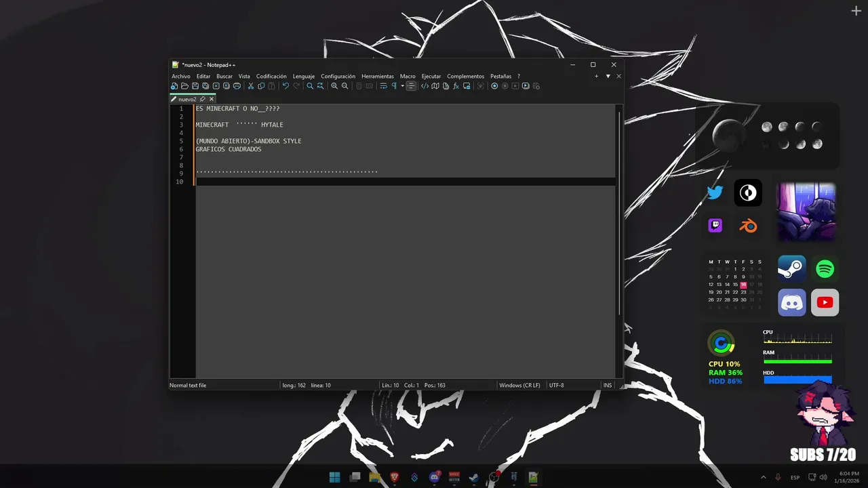Open Brave browser from taskbar

click(x=395, y=477)
